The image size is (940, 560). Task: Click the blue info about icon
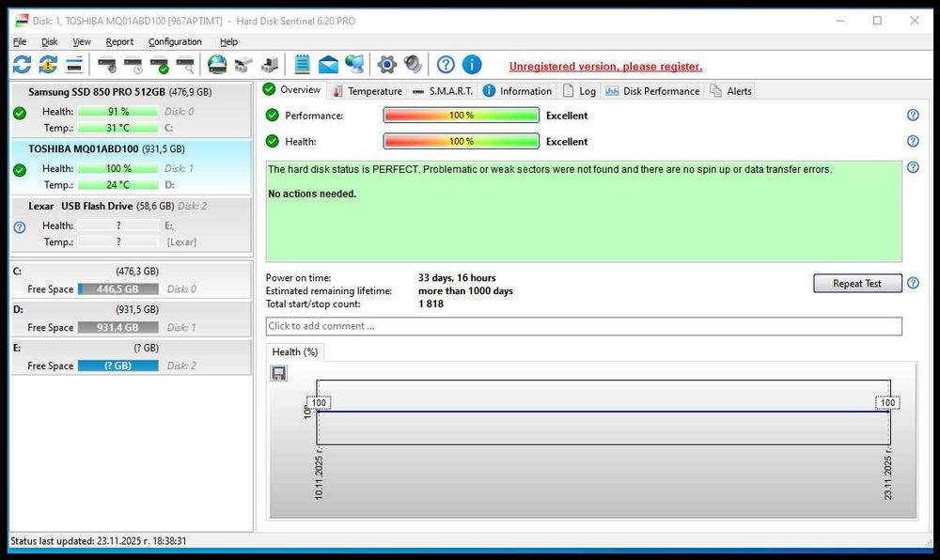[472, 65]
